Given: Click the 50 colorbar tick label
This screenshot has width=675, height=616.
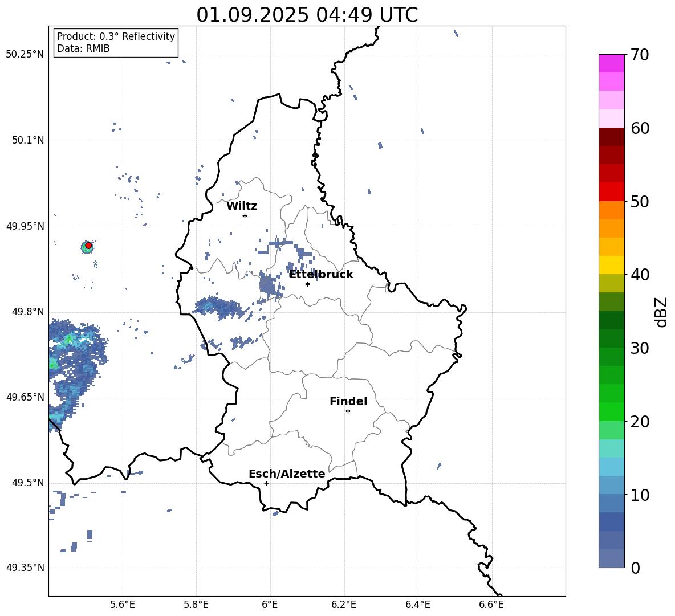Looking at the screenshot, I should 640,202.
